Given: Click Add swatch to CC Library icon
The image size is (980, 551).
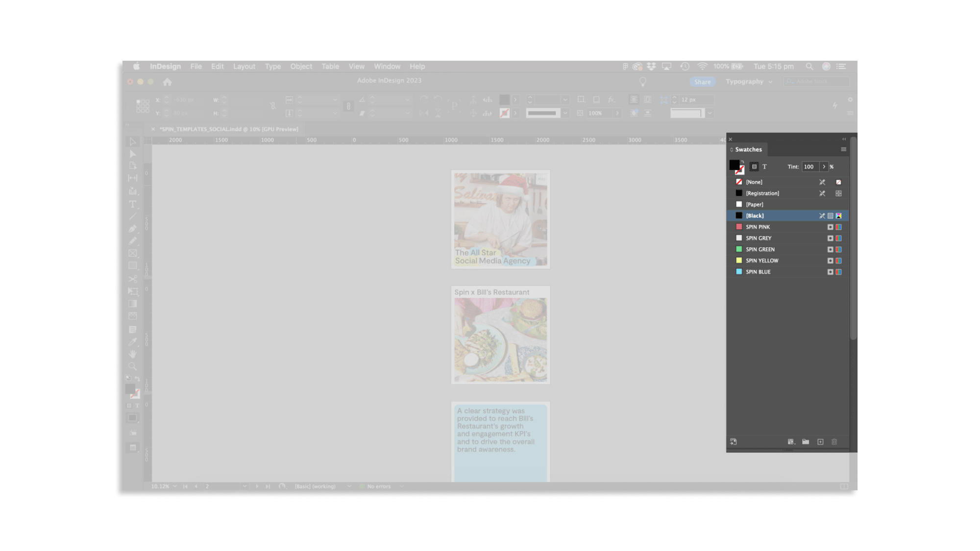Looking at the screenshot, I should pyautogui.click(x=734, y=442).
